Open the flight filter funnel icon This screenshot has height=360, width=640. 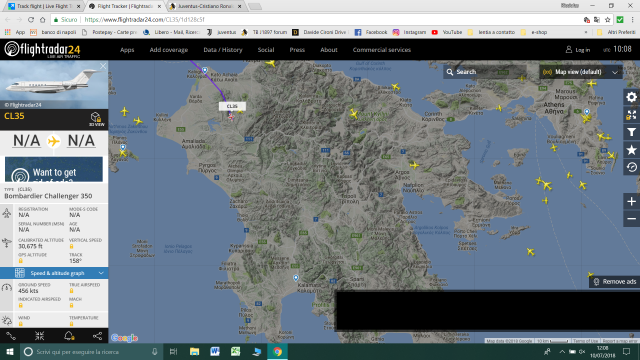[x=631, y=132]
